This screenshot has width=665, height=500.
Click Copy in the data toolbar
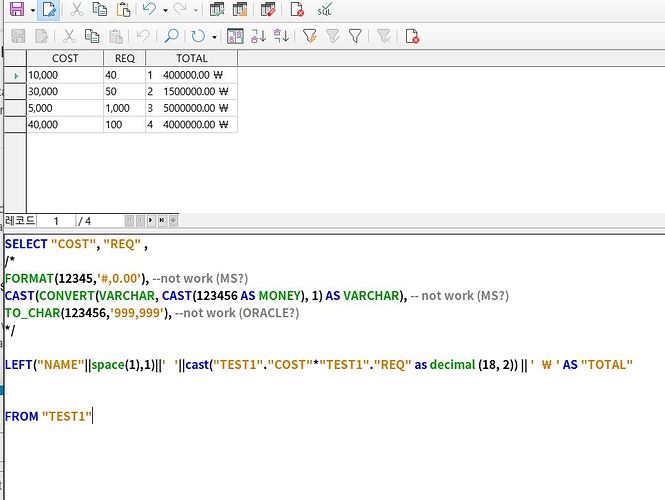(92, 36)
